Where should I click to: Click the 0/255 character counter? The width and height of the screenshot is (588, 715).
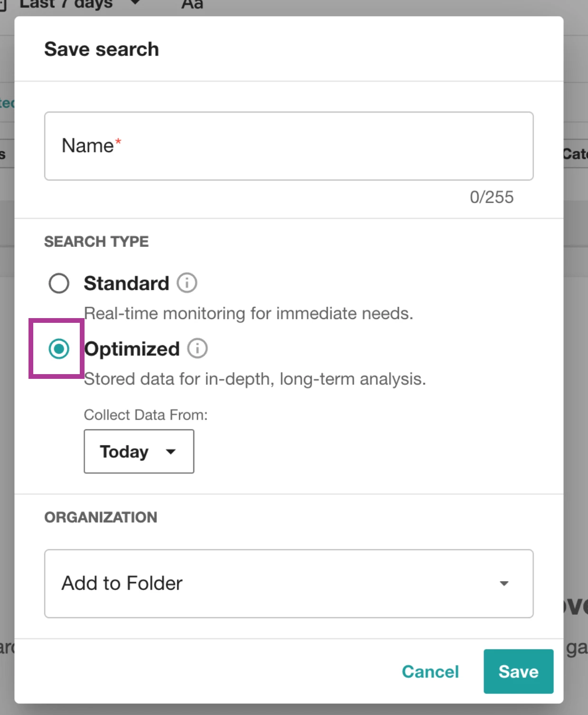491,197
